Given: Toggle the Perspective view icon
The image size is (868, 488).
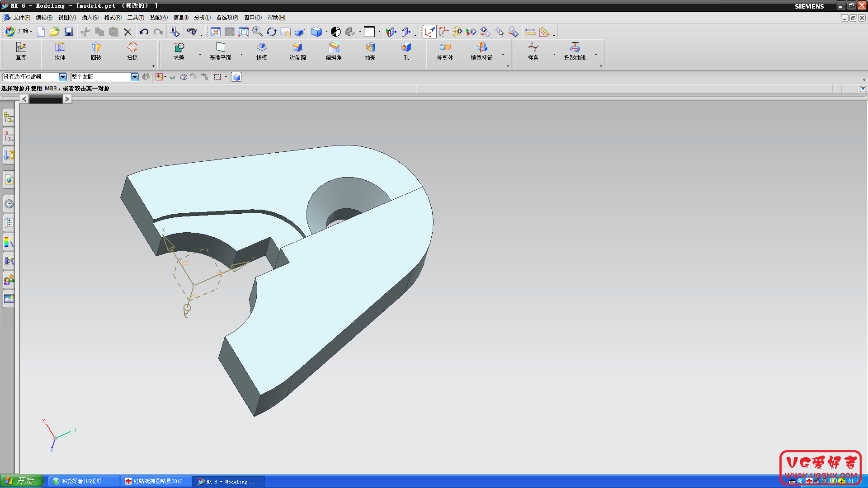Looking at the screenshot, I should pos(299,32).
